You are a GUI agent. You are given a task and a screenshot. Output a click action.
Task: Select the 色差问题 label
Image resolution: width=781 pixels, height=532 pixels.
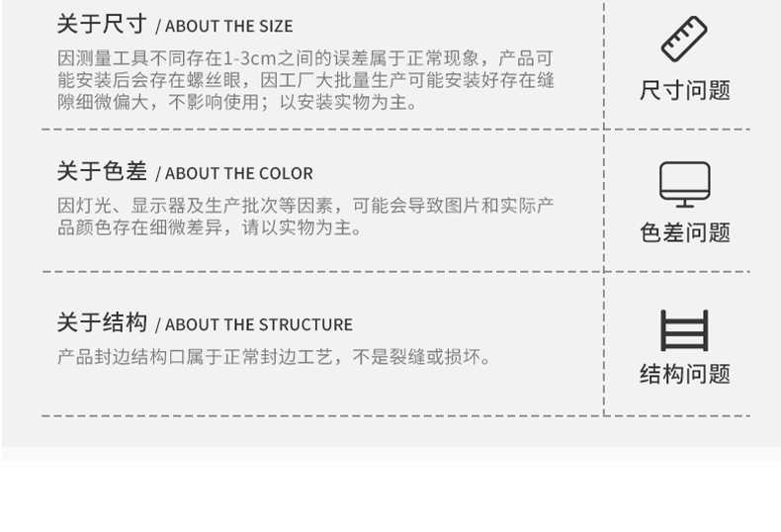click(x=684, y=233)
